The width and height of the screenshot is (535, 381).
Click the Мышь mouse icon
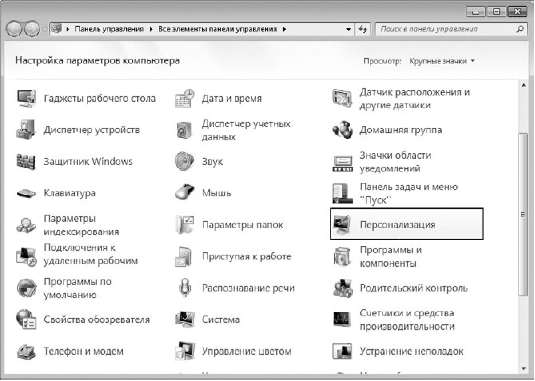[x=185, y=192]
